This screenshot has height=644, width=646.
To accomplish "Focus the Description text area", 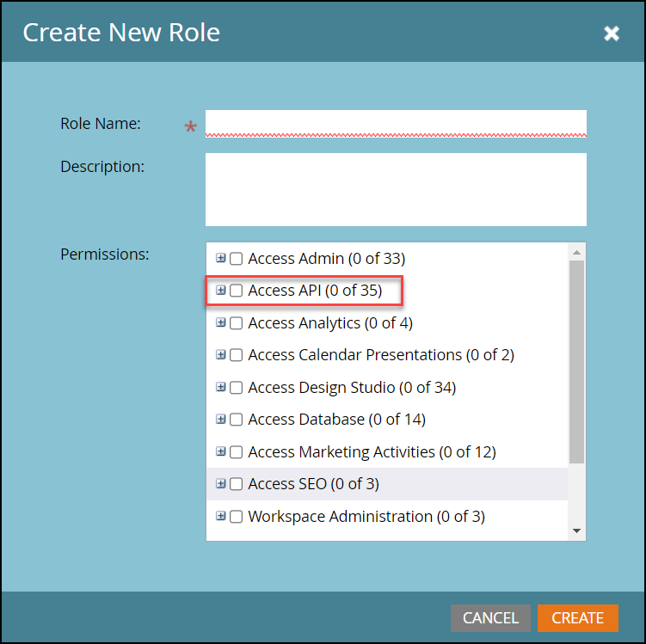I will point(396,189).
